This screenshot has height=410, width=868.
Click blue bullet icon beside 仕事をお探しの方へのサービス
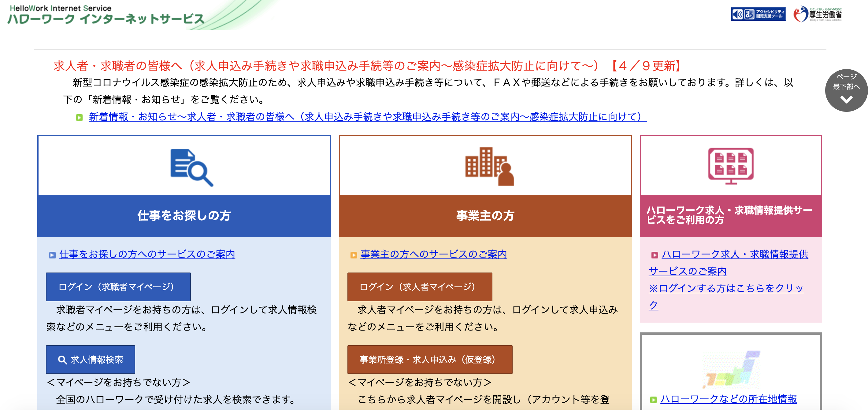point(52,255)
